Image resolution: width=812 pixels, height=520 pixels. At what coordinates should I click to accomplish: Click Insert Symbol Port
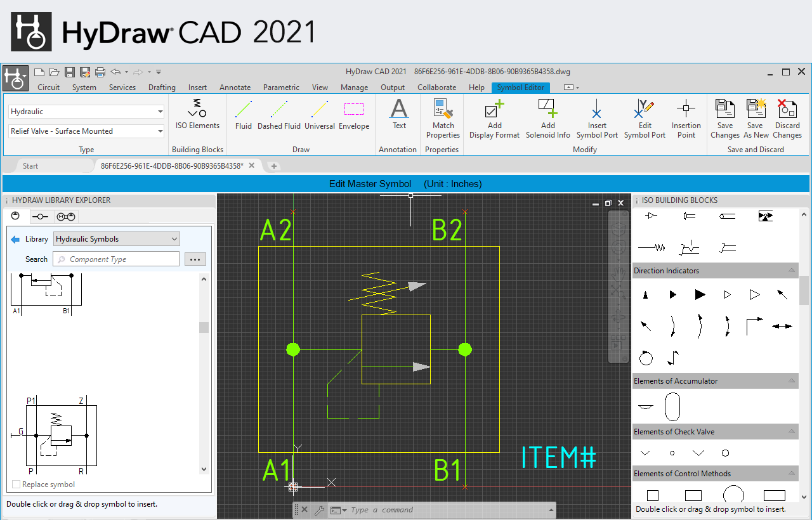[597, 119]
